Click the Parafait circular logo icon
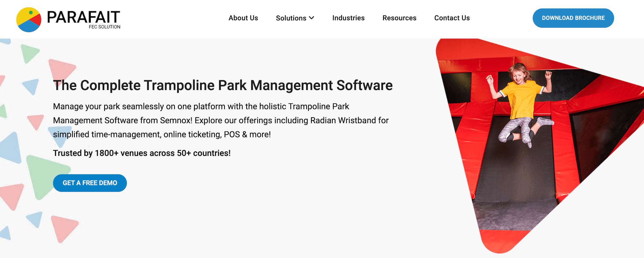644x258 pixels. (x=29, y=20)
